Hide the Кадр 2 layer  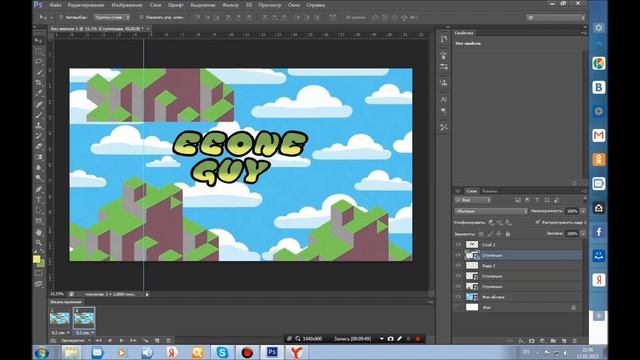tap(458, 266)
